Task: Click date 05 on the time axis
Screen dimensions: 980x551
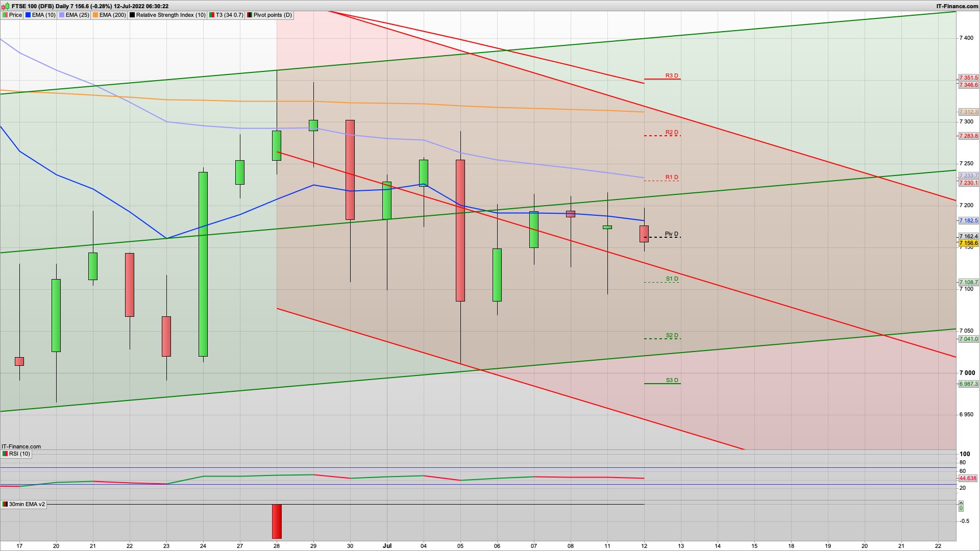Action: [460, 546]
